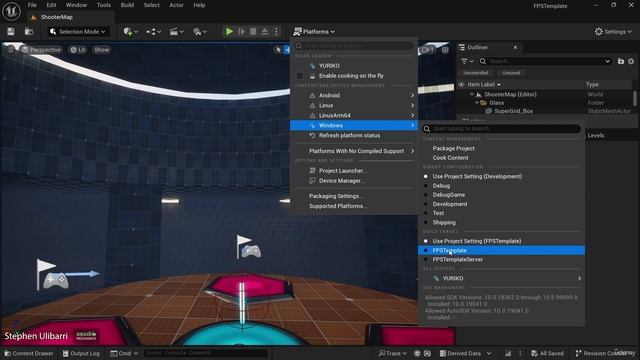Open the Edit menu
The height and width of the screenshot is (360, 640).
pos(51,5)
